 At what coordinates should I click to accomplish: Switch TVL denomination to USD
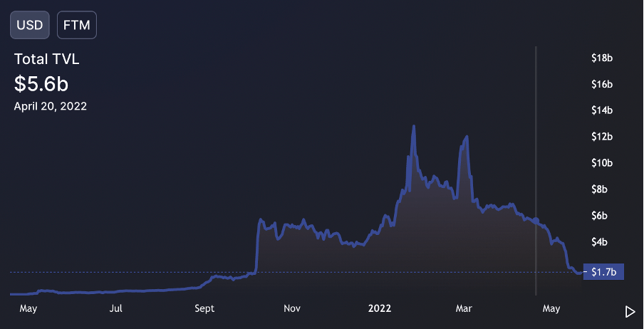(30, 25)
